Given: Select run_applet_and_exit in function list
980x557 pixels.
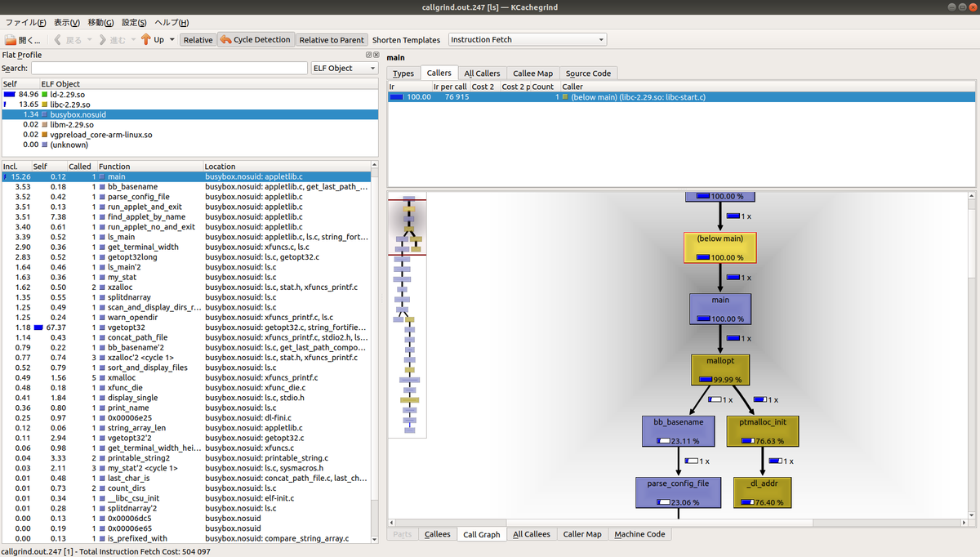Looking at the screenshot, I should 185,207.
